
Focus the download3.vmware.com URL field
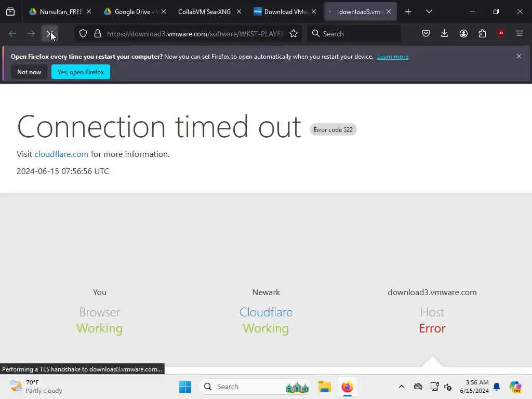(x=194, y=34)
